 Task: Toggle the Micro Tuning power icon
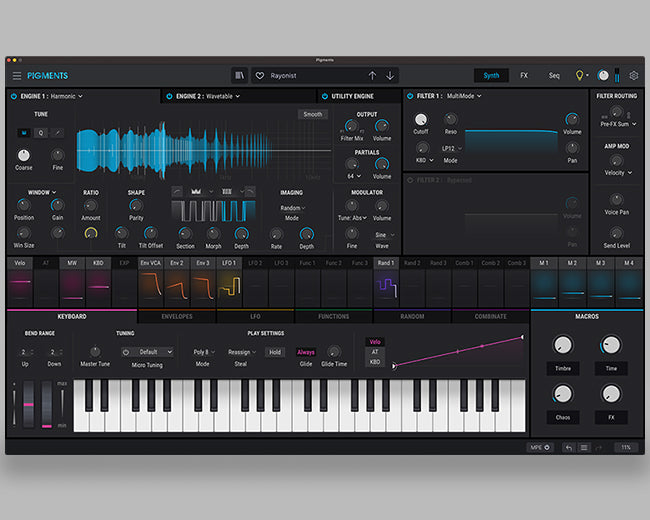tap(126, 352)
